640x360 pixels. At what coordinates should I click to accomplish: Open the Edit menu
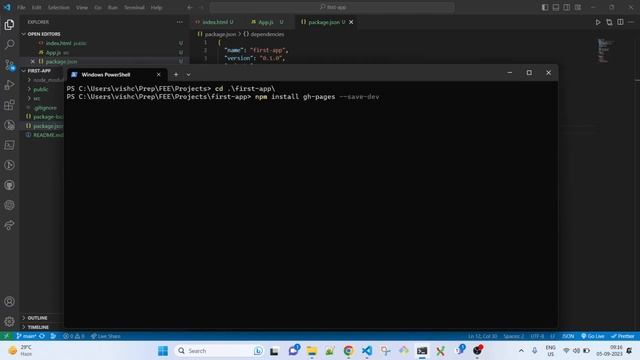click(x=37, y=7)
